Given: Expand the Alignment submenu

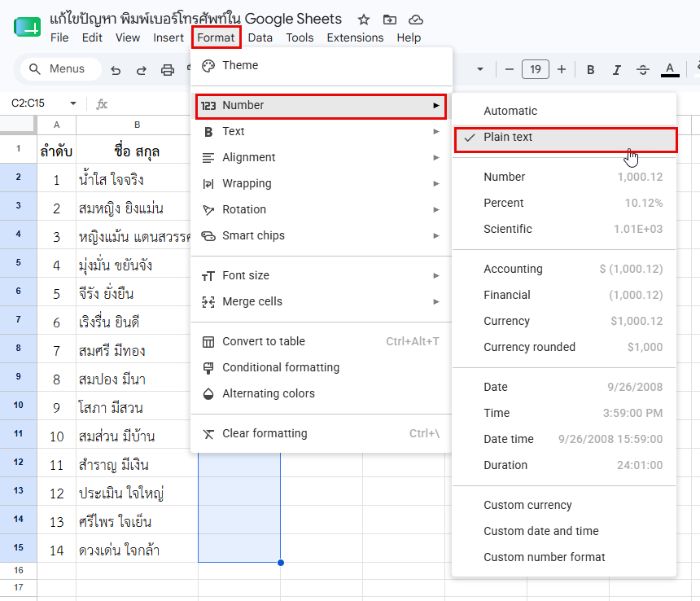Looking at the screenshot, I should tap(321, 157).
